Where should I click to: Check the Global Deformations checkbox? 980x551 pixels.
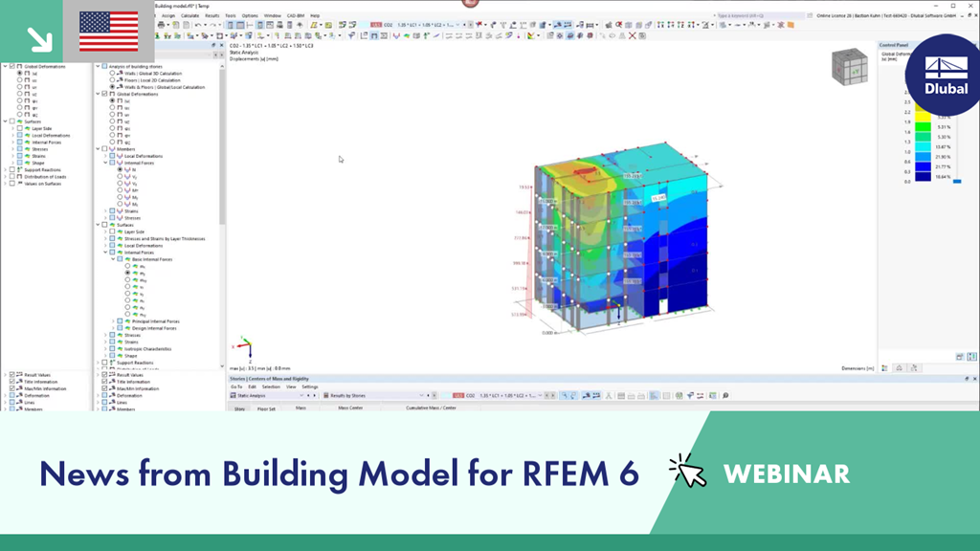[104, 94]
